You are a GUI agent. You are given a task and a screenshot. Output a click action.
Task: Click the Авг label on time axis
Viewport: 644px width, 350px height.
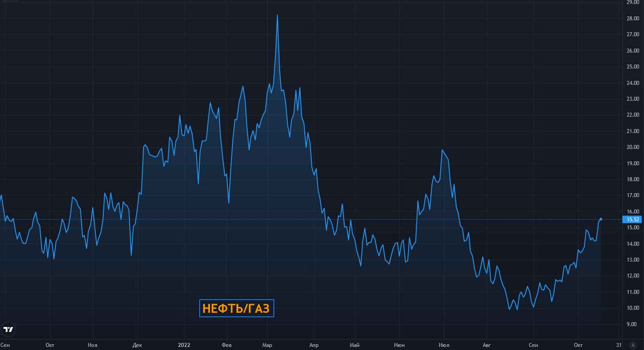tap(486, 345)
